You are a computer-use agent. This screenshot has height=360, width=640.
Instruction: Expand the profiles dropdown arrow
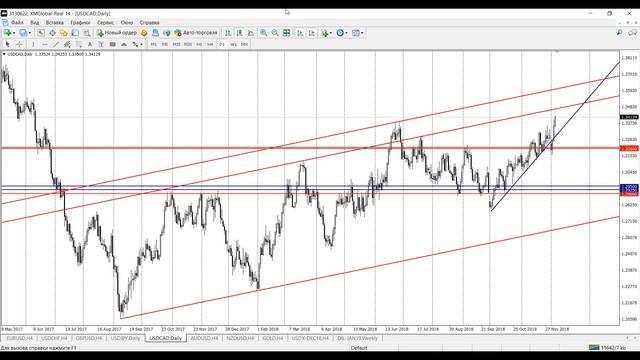[x=29, y=33]
